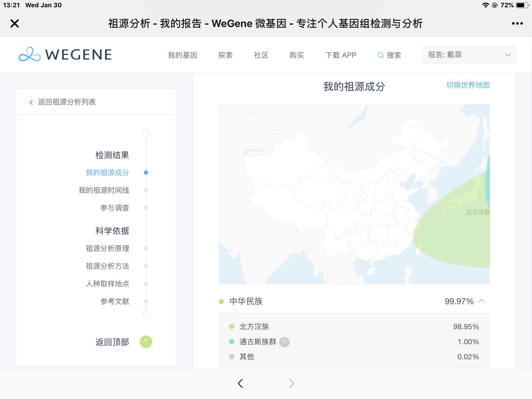Click 切换世界地图 link
The width and height of the screenshot is (532, 399).
click(x=468, y=85)
